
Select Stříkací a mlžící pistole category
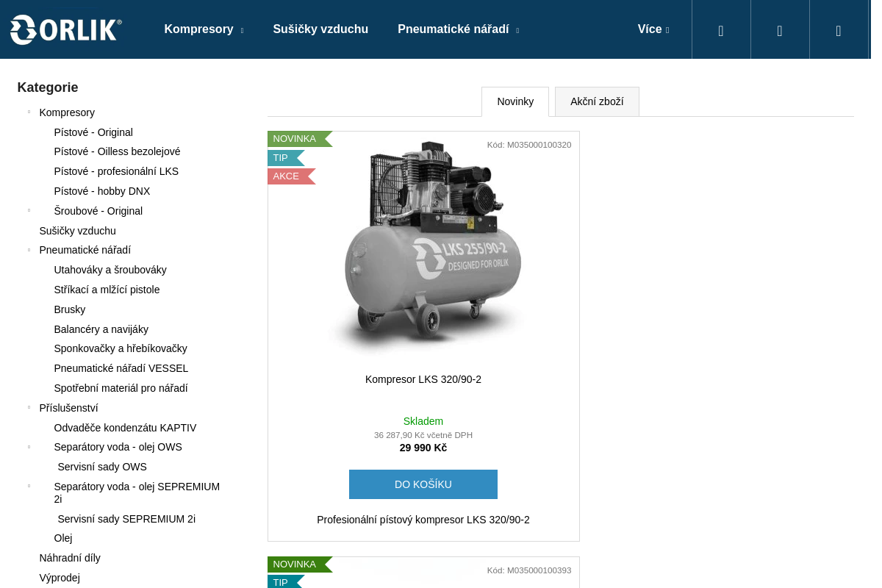pyautogui.click(x=107, y=290)
